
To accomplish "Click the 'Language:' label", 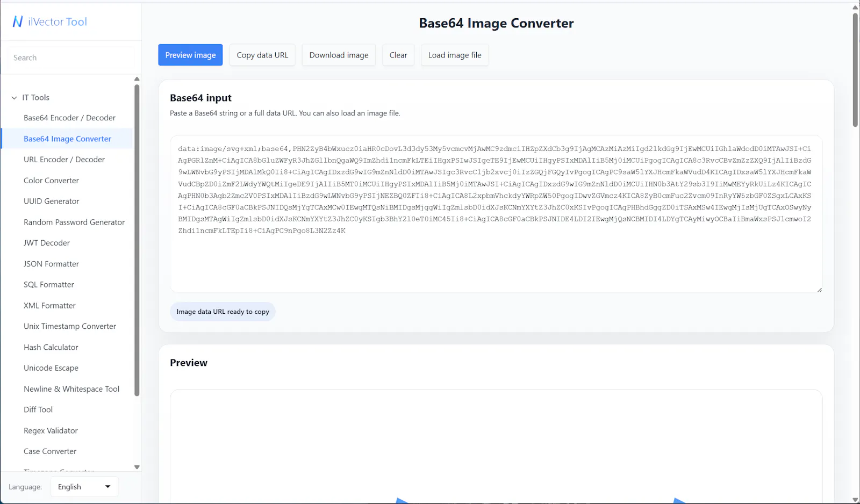I will click(x=25, y=487).
